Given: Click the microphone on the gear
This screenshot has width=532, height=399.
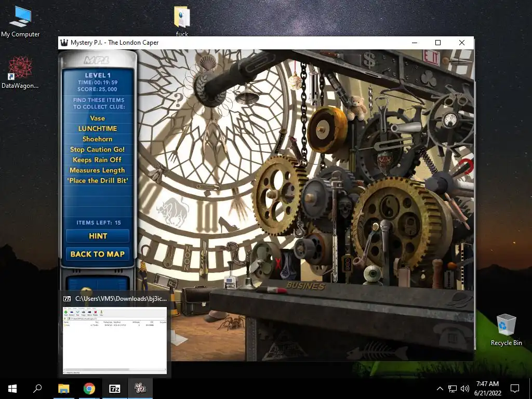Looking at the screenshot, I should (x=386, y=234).
